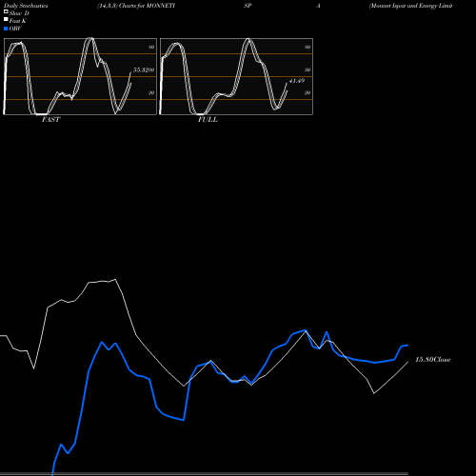This screenshot has width=476, height=476.
Task: Click the '15.80Close' price label
Action: point(433,360)
